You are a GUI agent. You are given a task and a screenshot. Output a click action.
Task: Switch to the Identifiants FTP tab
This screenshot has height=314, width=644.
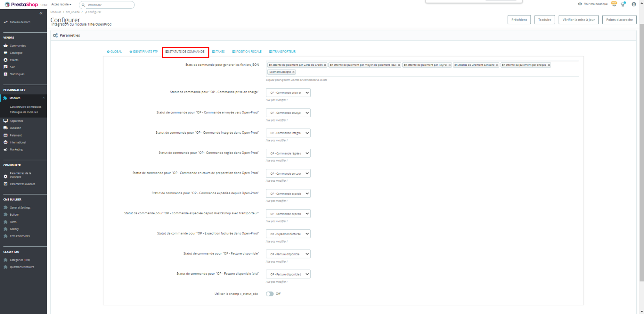tap(143, 52)
